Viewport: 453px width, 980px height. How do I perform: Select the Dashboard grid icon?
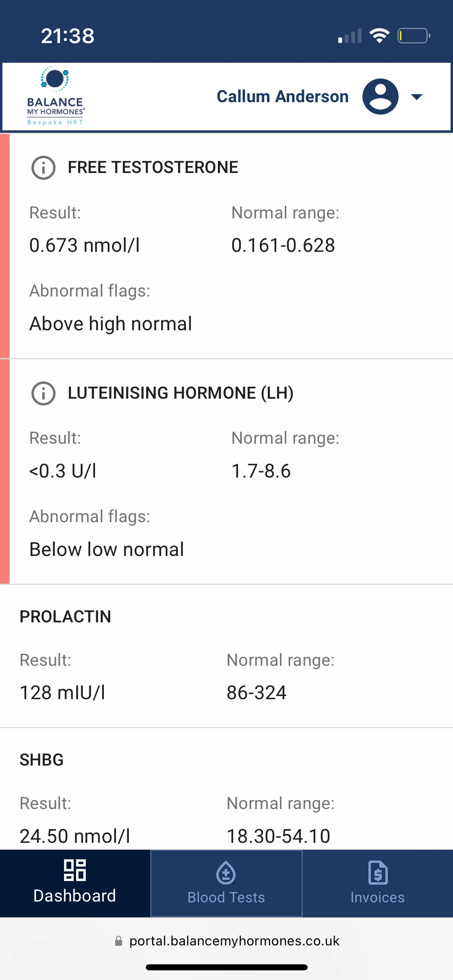[x=75, y=870]
